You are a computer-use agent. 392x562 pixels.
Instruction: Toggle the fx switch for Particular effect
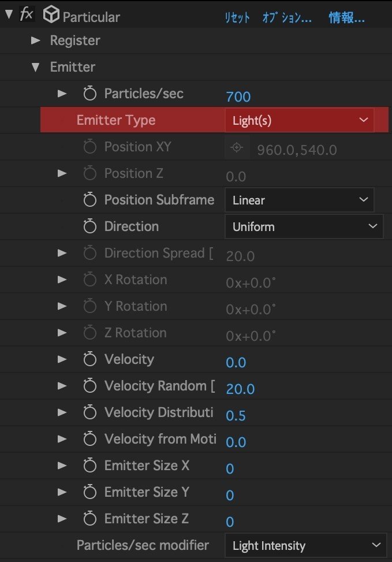click(27, 14)
